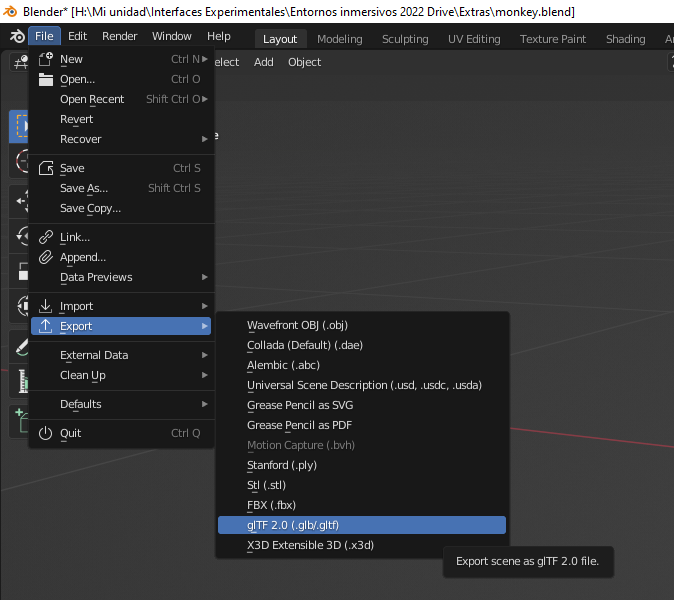Close the File menu via File
This screenshot has height=600, width=674.
click(44, 36)
